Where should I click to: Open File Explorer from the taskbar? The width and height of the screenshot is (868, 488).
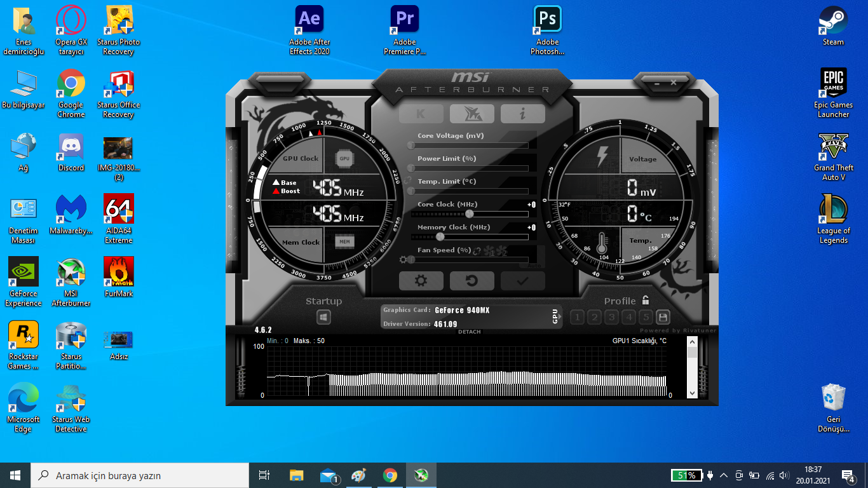[296, 475]
